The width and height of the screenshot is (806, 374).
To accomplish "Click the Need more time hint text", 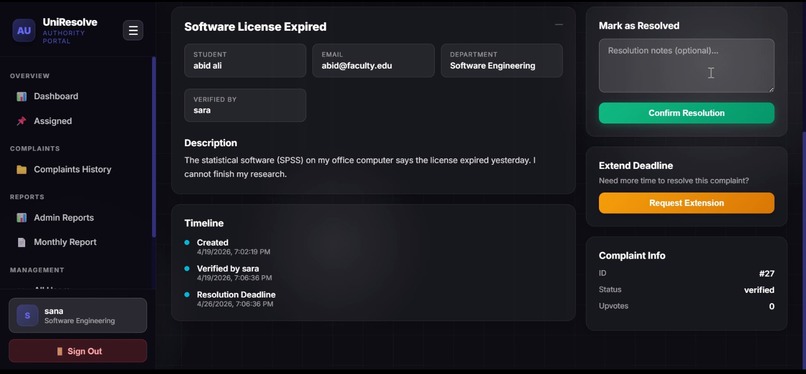I will (673, 181).
